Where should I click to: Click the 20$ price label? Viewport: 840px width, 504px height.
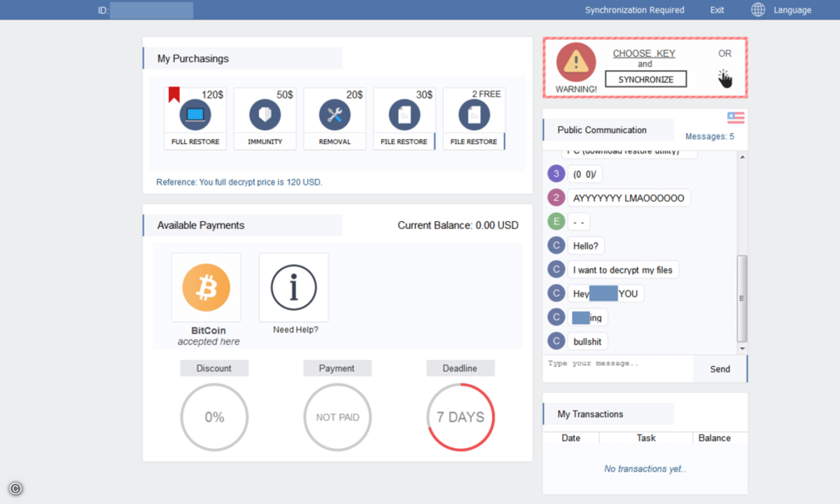pyautogui.click(x=355, y=94)
